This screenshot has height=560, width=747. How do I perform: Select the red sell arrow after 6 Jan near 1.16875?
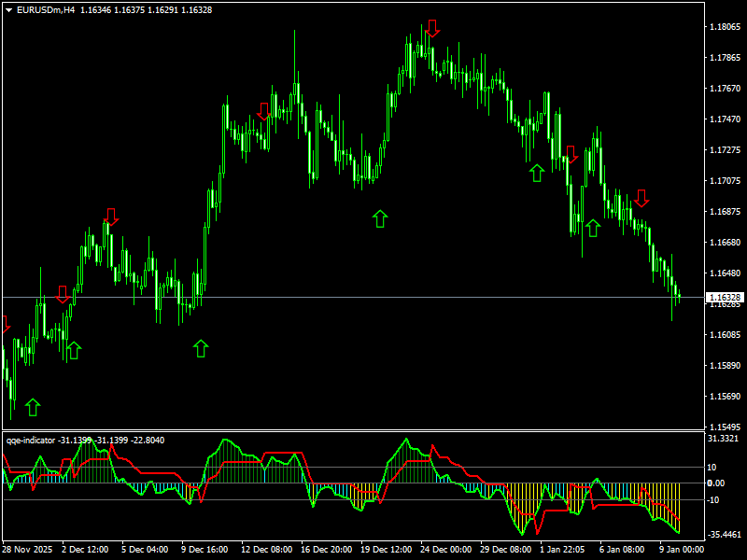click(x=641, y=198)
